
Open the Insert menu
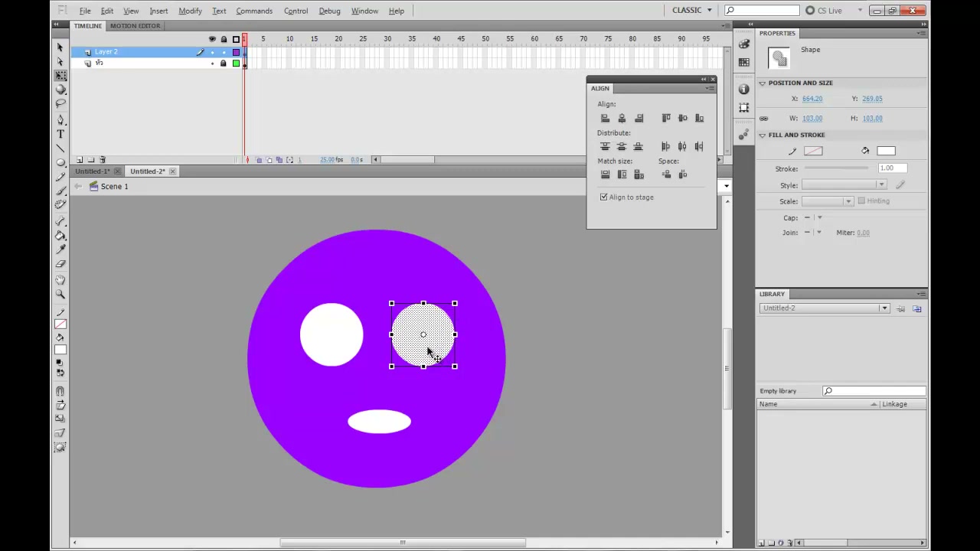point(158,11)
